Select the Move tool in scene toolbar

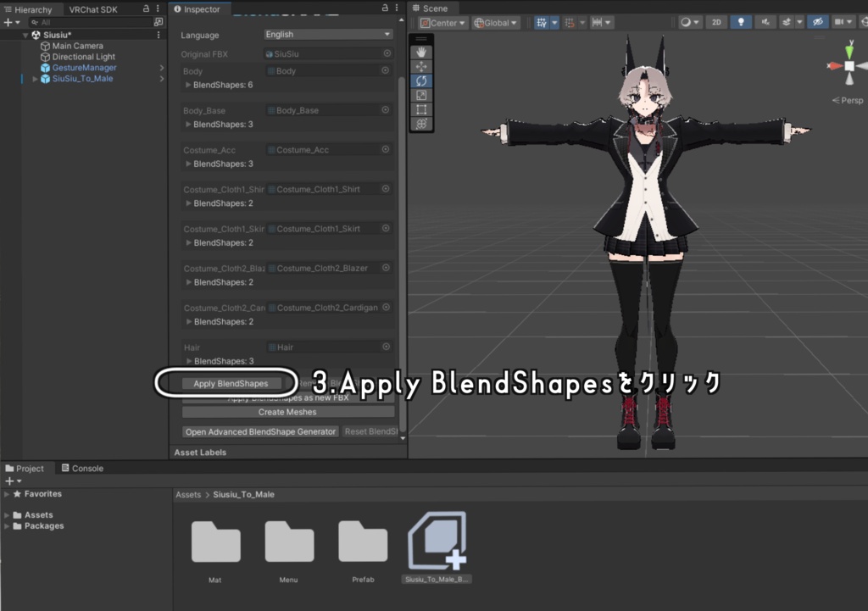click(421, 66)
